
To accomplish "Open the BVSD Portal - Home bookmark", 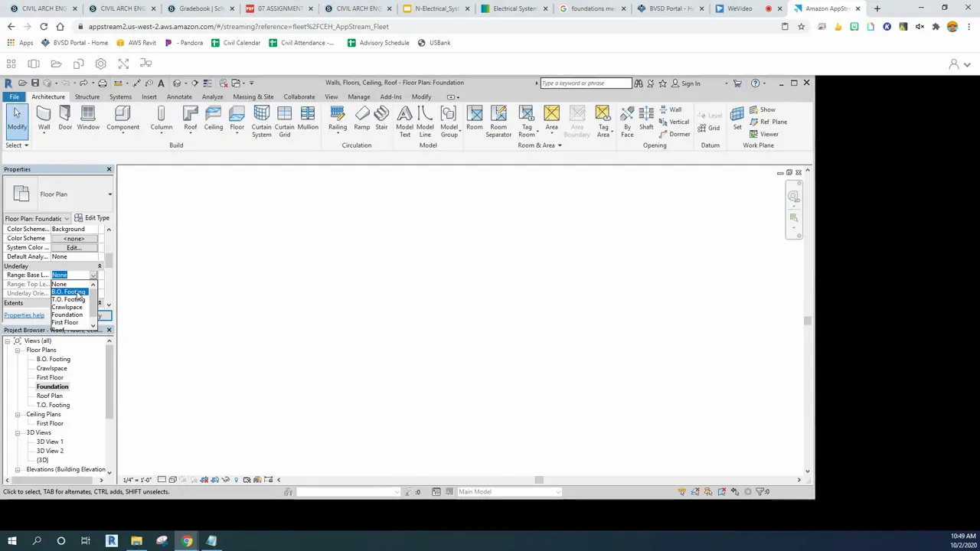I will (x=75, y=43).
